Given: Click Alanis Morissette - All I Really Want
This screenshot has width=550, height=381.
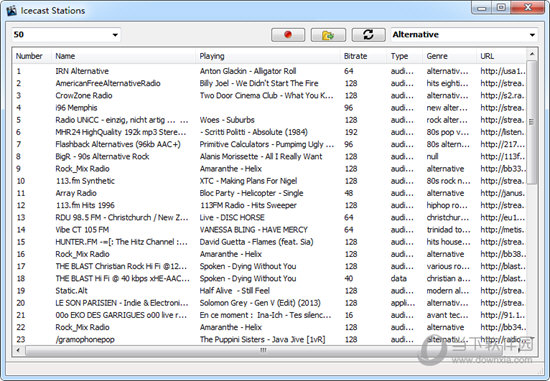Looking at the screenshot, I should coord(261,157).
